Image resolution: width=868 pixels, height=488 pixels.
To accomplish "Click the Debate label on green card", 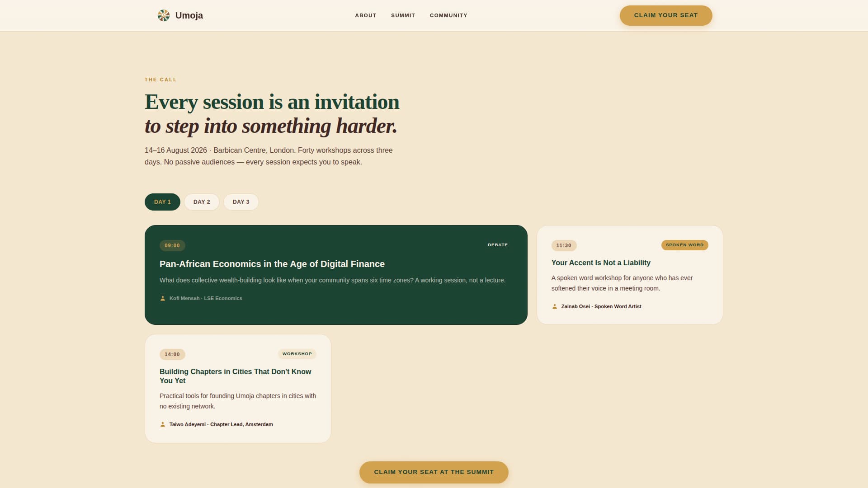I will point(497,245).
